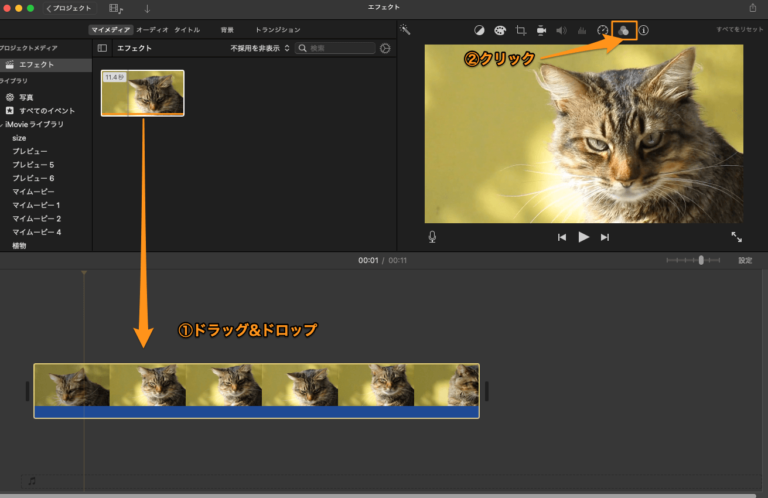This screenshot has height=498, width=768.
Task: Select the マイムービー 1 event
Action: 36,205
